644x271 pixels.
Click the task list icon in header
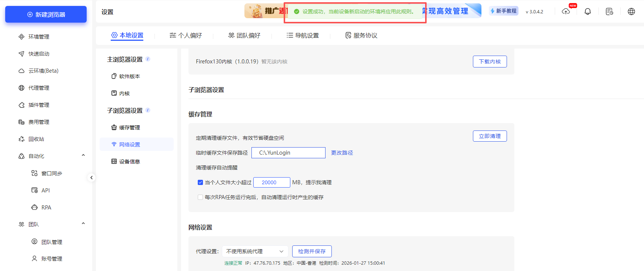tap(610, 11)
